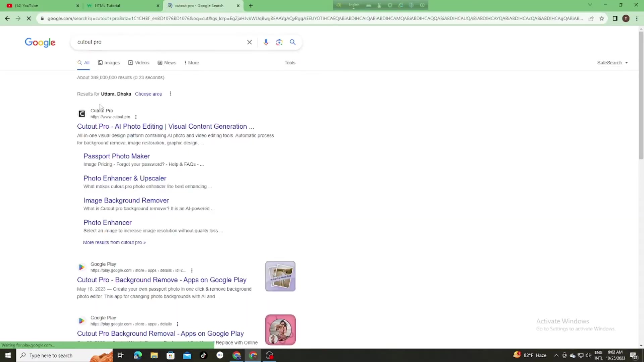The height and width of the screenshot is (362, 644).
Task: Stop loading the page with the X button
Action: (29, 18)
